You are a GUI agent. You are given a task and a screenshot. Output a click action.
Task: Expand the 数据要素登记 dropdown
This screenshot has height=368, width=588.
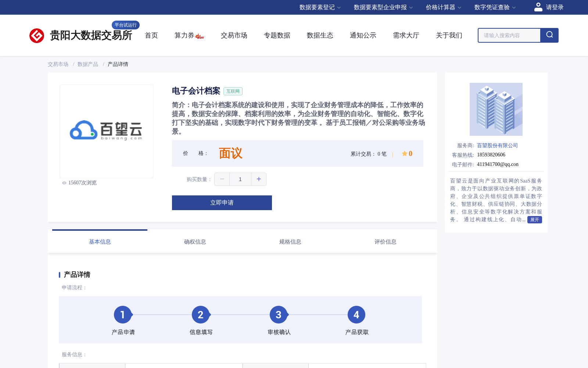(320, 7)
